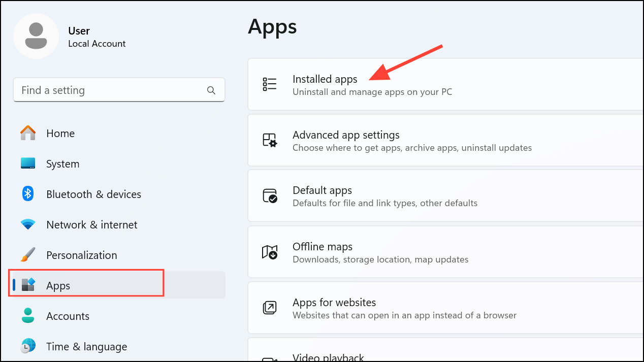Click the Installed apps list icon
The image size is (644, 362).
click(x=270, y=84)
